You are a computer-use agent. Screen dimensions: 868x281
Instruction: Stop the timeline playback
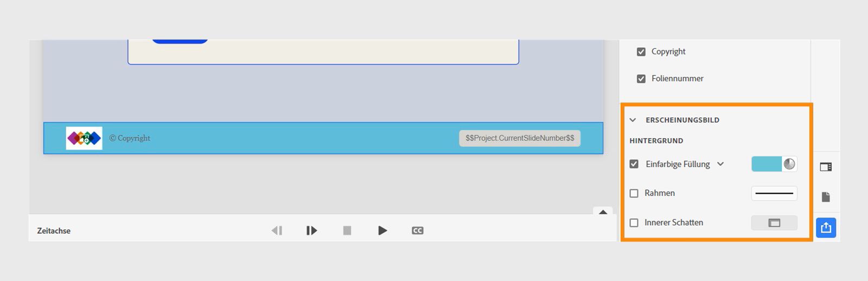[347, 231]
